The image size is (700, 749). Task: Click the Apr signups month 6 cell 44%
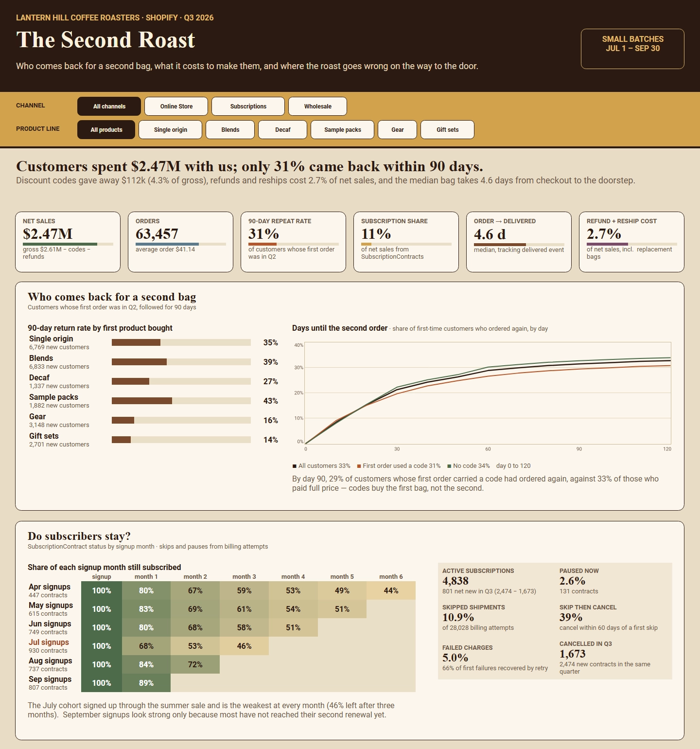[x=391, y=590]
